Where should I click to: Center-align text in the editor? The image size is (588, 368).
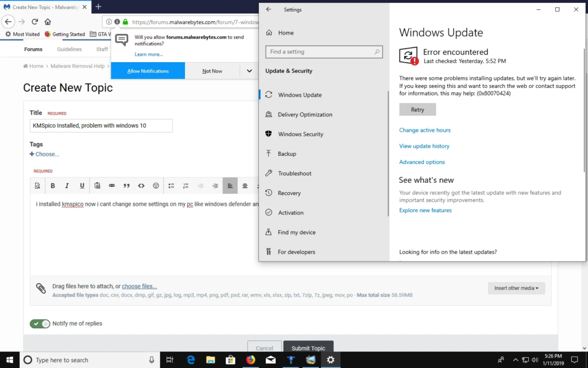click(245, 186)
